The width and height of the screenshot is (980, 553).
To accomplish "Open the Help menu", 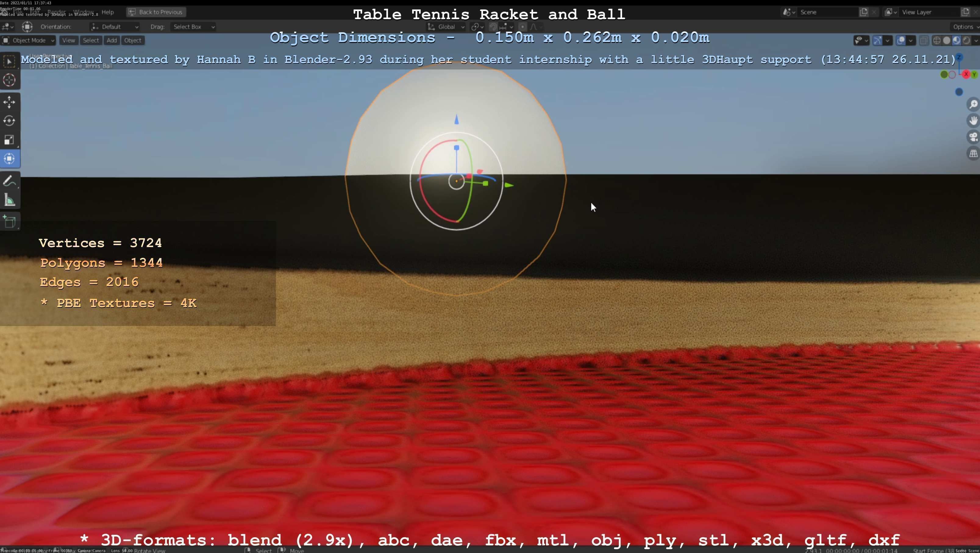I will point(108,12).
